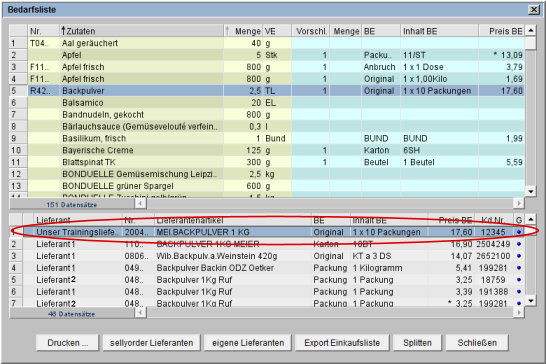Click the VE column header
The width and height of the screenshot is (546, 364).
click(x=277, y=31)
